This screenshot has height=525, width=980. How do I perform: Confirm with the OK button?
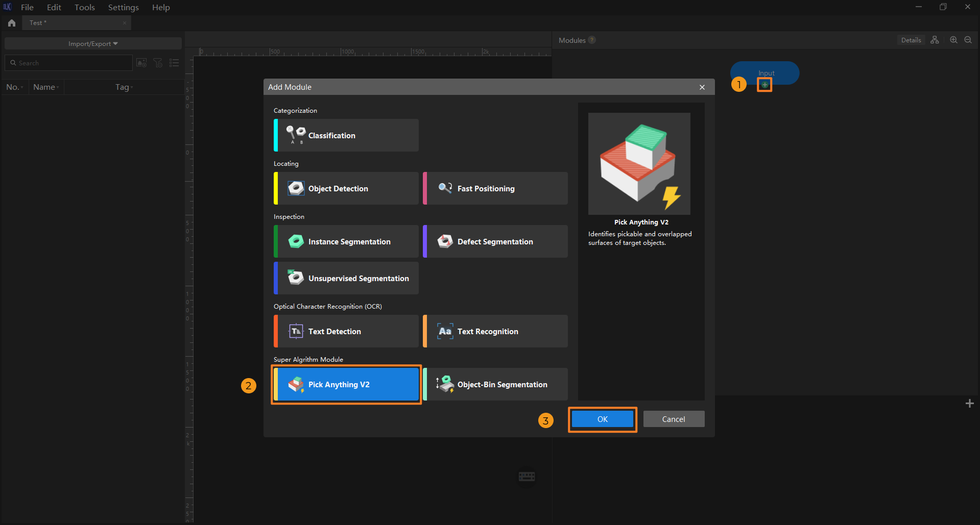603,419
